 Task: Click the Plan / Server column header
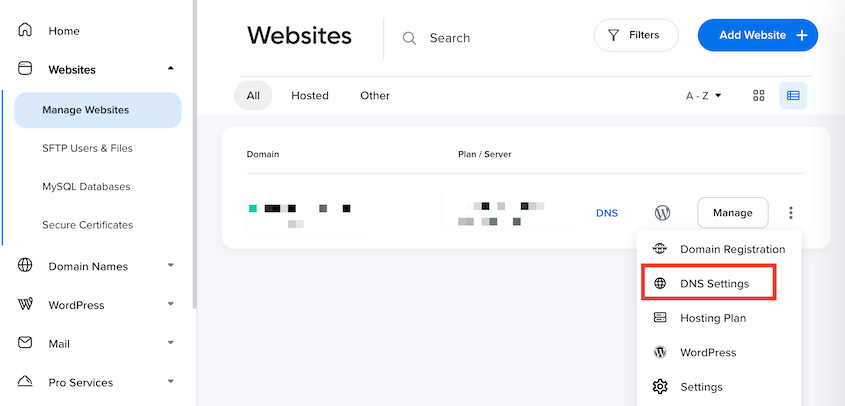click(x=484, y=154)
